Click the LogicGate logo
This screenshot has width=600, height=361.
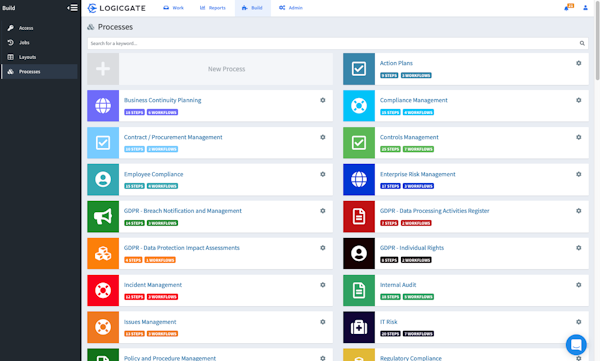(116, 8)
